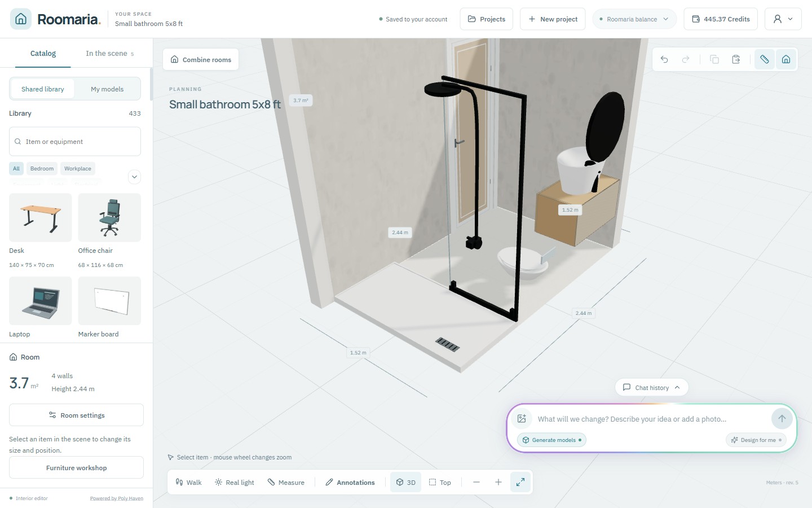812x508 pixels.
Task: Expand Chat history panel
Action: coord(652,387)
